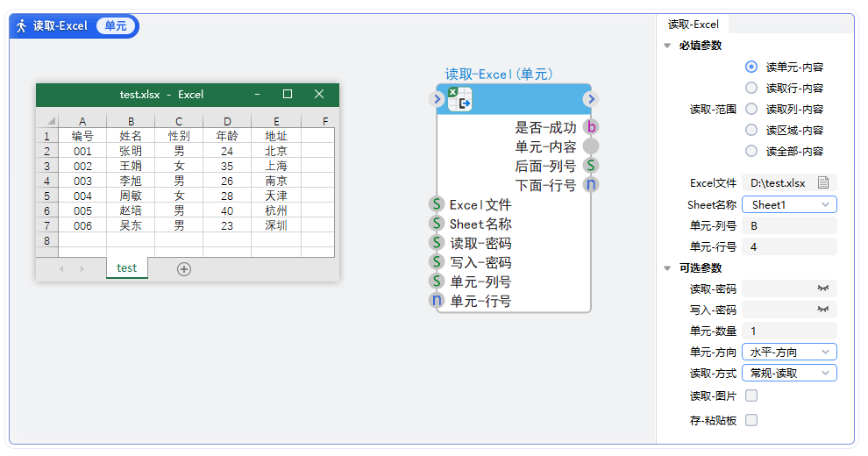Image resolution: width=868 pixels, height=456 pixels.
Task: Select the 读全部-内容 radio option
Action: click(751, 151)
